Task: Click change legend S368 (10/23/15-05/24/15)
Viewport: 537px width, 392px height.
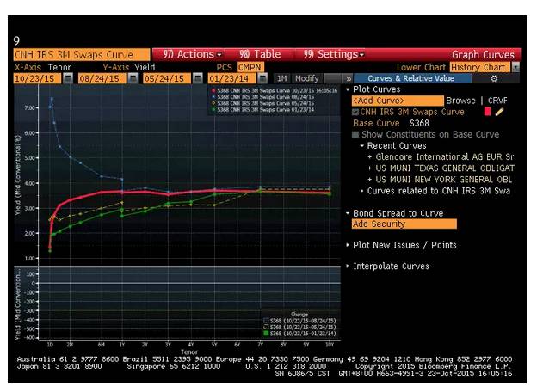Action: tap(299, 327)
